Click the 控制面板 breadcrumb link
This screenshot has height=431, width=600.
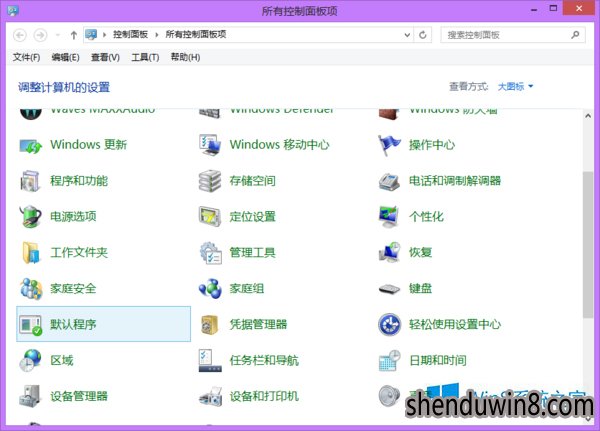pos(130,34)
